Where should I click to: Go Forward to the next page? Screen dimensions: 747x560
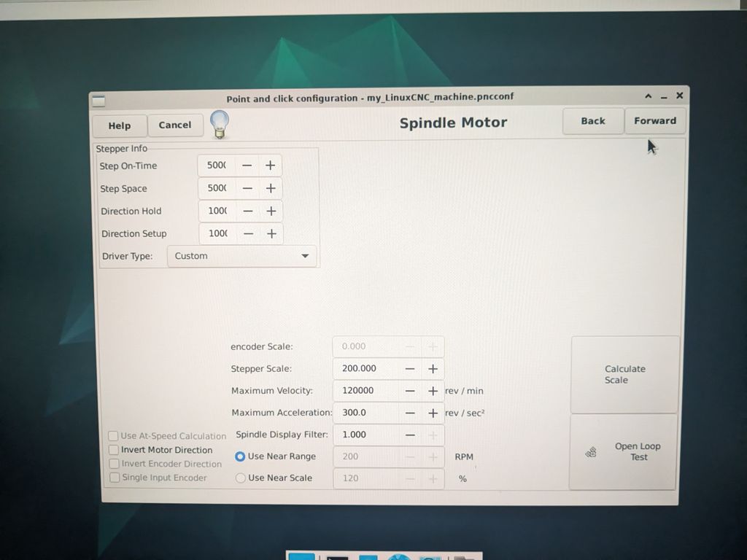coord(654,121)
